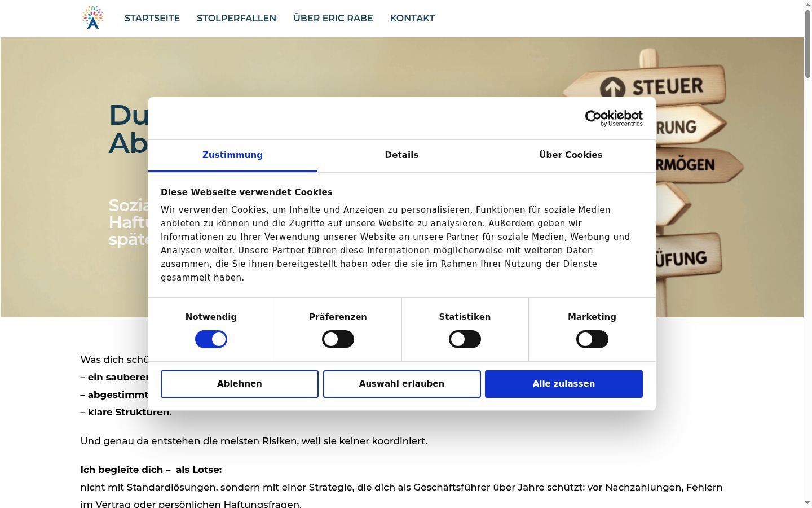Choose Auswahl erlauben button
Screen dimensions: 812x508
pyautogui.click(x=401, y=384)
